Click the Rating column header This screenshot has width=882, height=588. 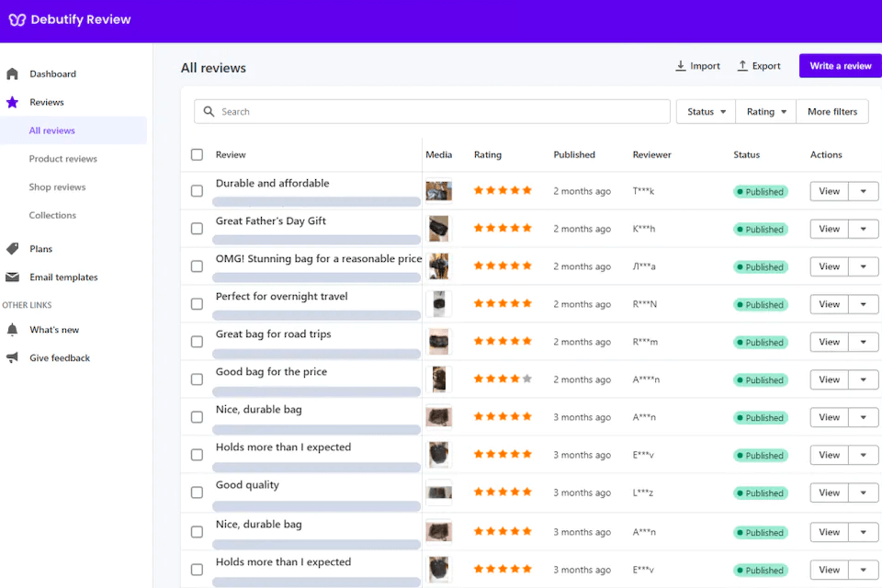pos(488,154)
